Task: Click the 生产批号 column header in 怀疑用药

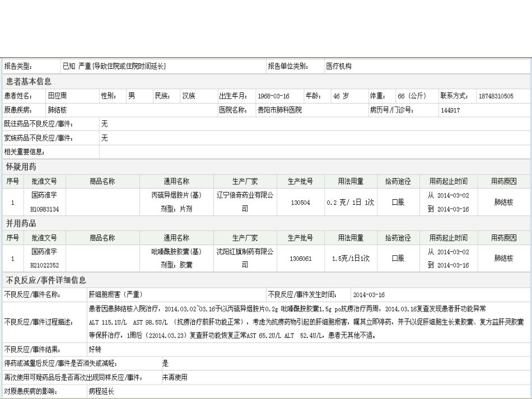Action: (x=300, y=181)
